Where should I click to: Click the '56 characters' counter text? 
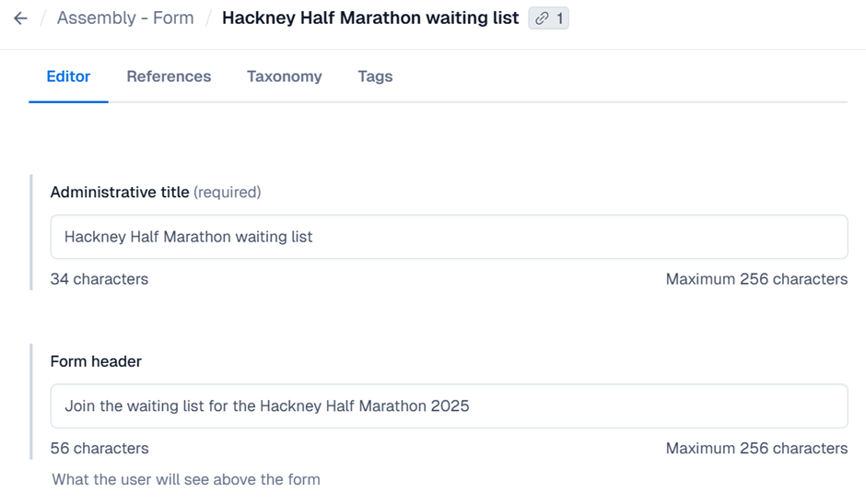tap(99, 448)
